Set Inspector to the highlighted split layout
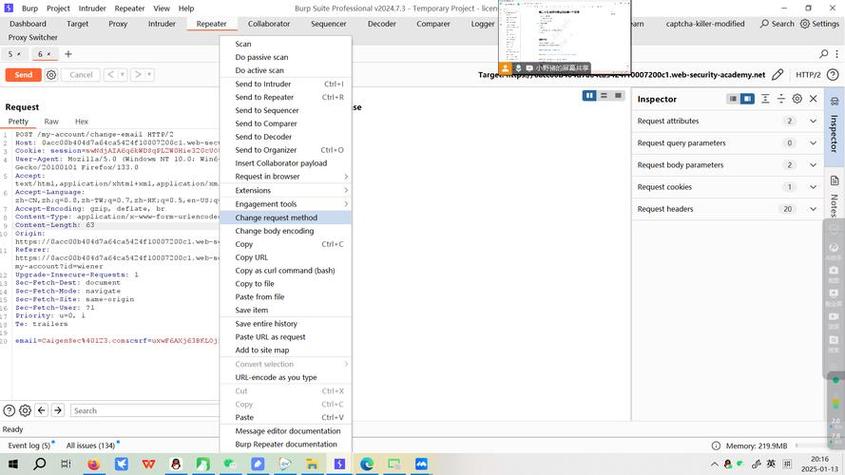 (747, 99)
